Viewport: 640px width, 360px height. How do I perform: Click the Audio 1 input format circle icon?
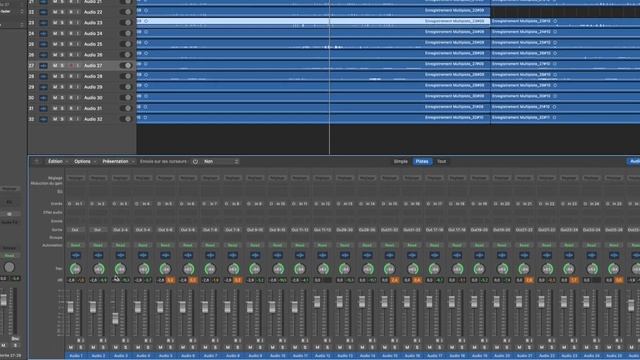coord(69,204)
